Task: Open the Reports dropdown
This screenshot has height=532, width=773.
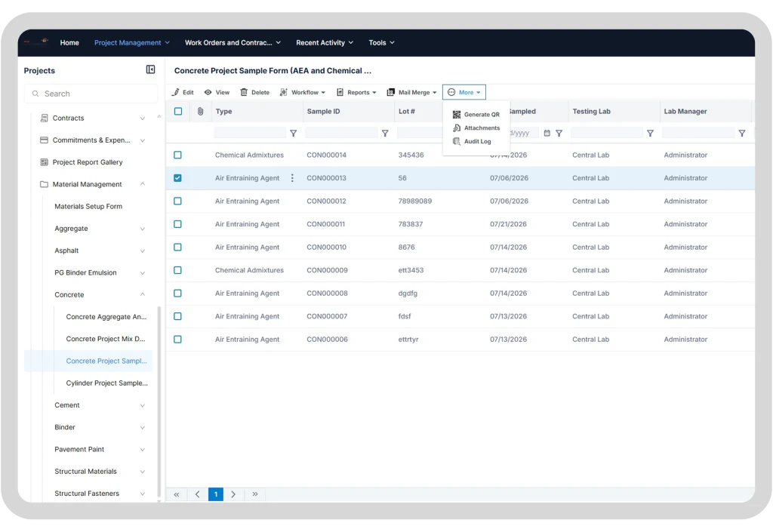Action: (356, 92)
